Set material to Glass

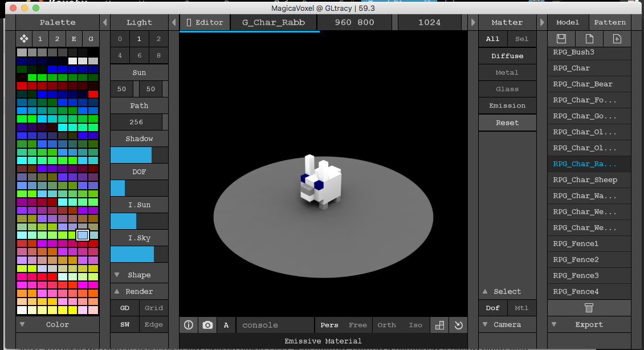(x=507, y=89)
